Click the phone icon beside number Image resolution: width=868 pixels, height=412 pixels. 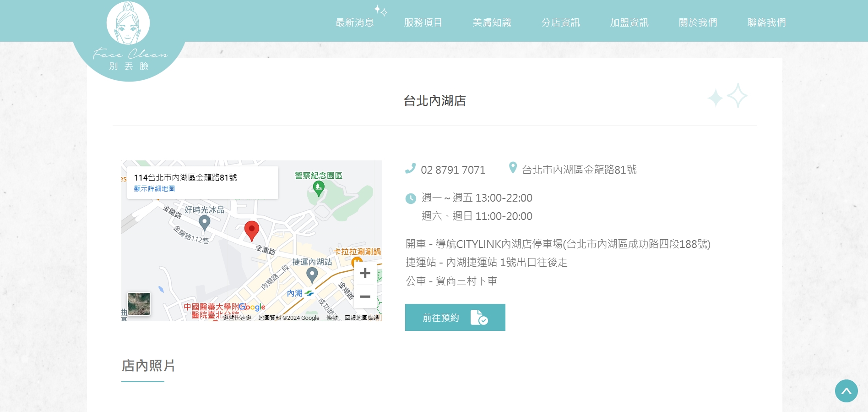tap(410, 169)
